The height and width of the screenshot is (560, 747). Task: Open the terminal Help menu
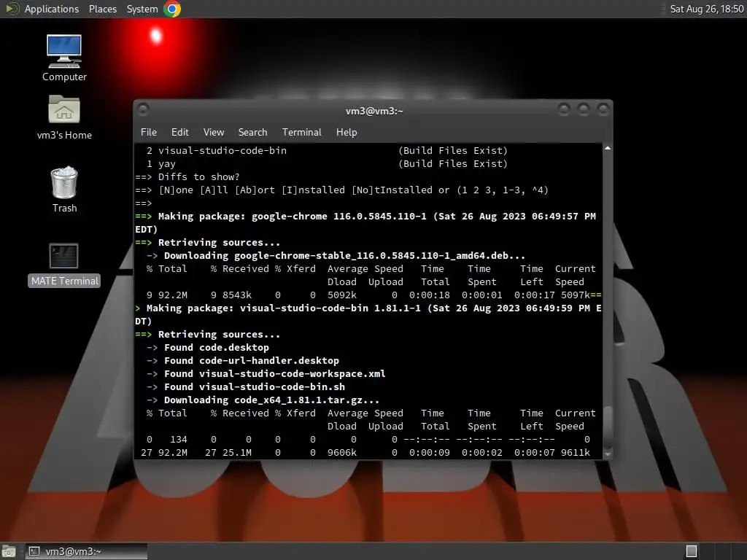[347, 132]
